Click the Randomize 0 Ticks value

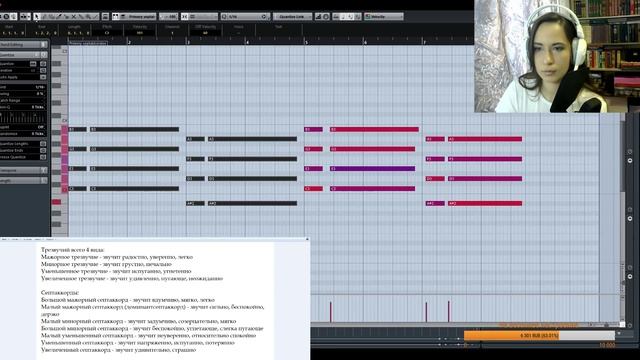click(38, 133)
